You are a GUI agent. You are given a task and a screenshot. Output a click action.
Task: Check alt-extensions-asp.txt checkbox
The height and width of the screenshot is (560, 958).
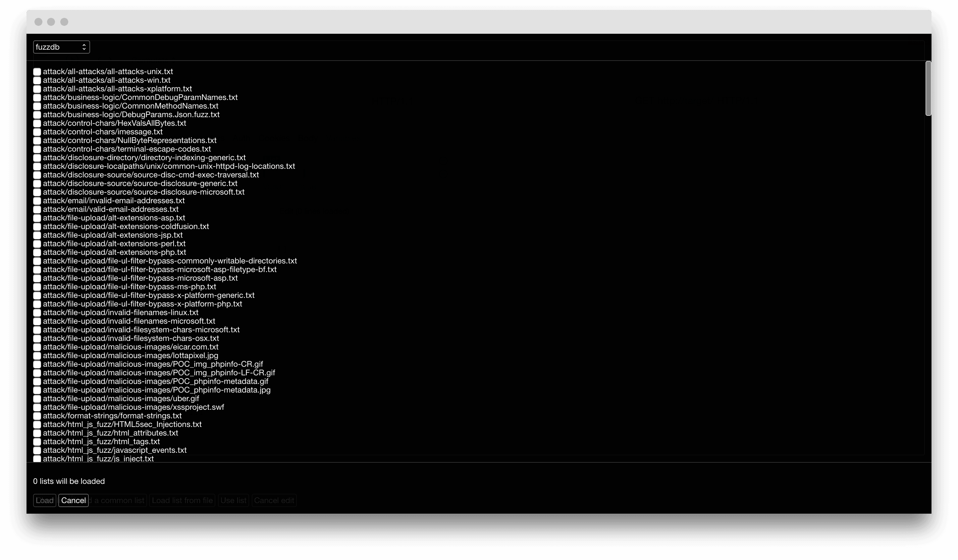coord(37,218)
